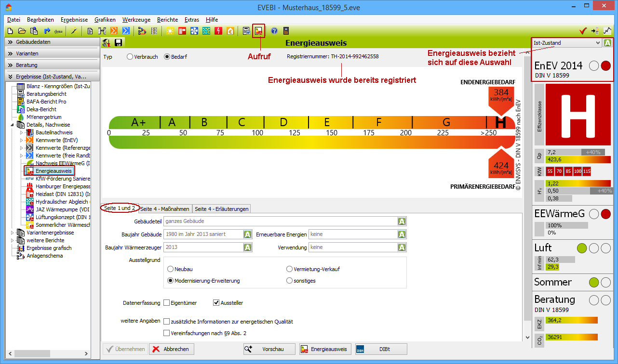The image size is (618, 364).
Task: Click the Baujahr Wärmeerzeuger input field
Action: (x=203, y=247)
